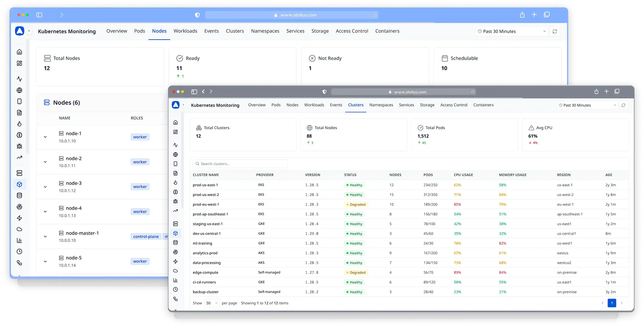Screen dimensions: 644x327
Task: Expand the node-3 row
Action: point(45,187)
